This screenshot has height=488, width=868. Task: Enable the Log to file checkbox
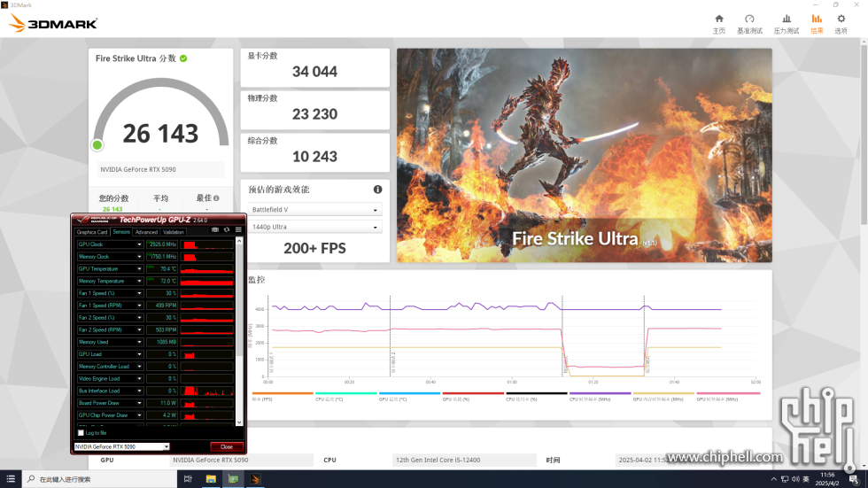pyautogui.click(x=81, y=433)
